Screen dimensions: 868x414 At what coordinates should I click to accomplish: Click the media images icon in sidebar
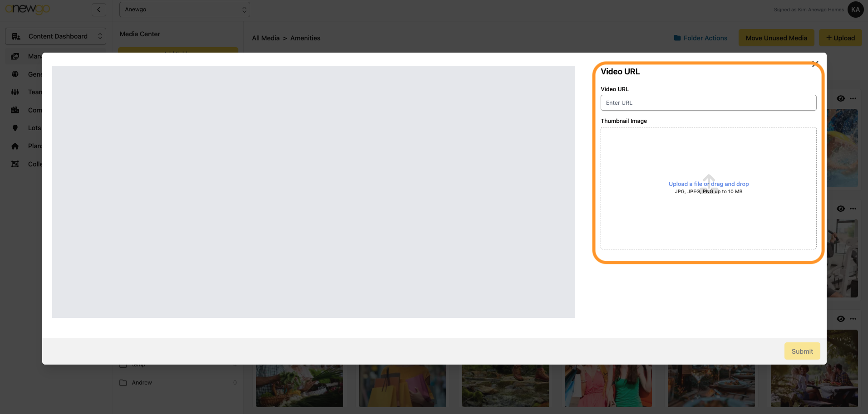pos(15,56)
